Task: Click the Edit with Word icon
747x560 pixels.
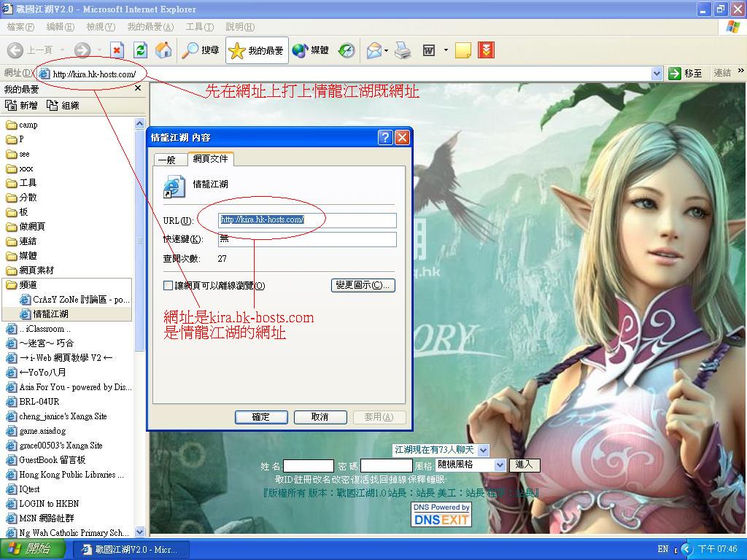Action: tap(429, 50)
